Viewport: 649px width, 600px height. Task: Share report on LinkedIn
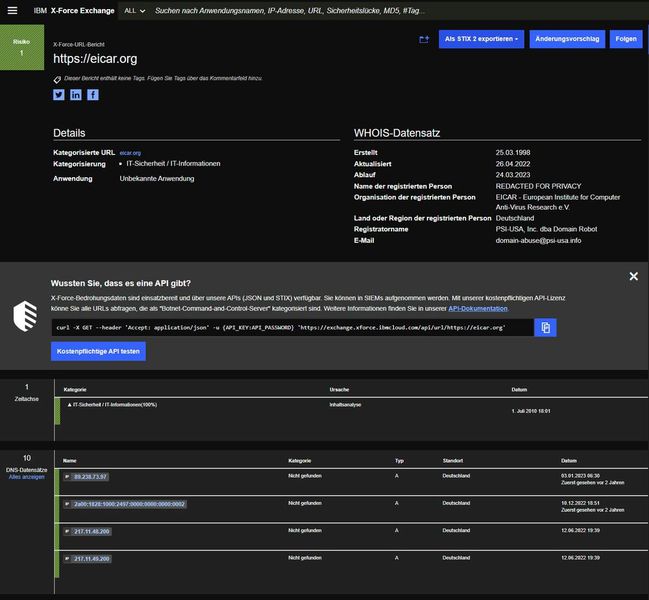point(76,95)
